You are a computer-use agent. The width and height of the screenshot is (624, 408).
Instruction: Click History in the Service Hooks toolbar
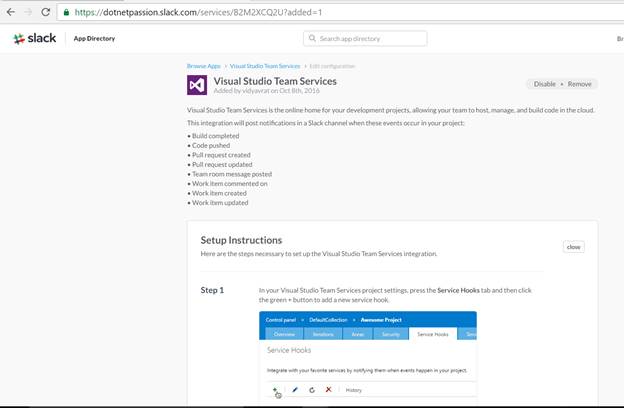pos(354,390)
